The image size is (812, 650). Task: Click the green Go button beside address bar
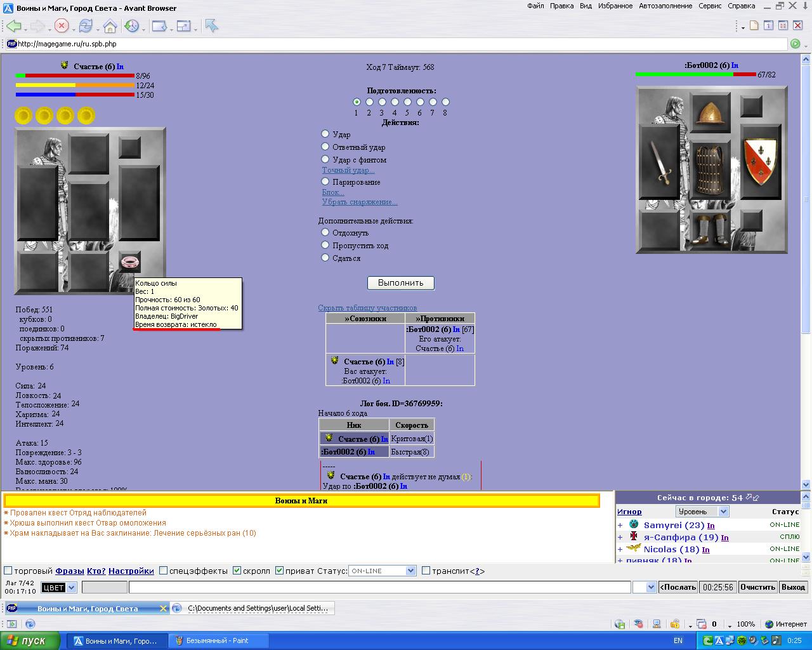coord(795,44)
